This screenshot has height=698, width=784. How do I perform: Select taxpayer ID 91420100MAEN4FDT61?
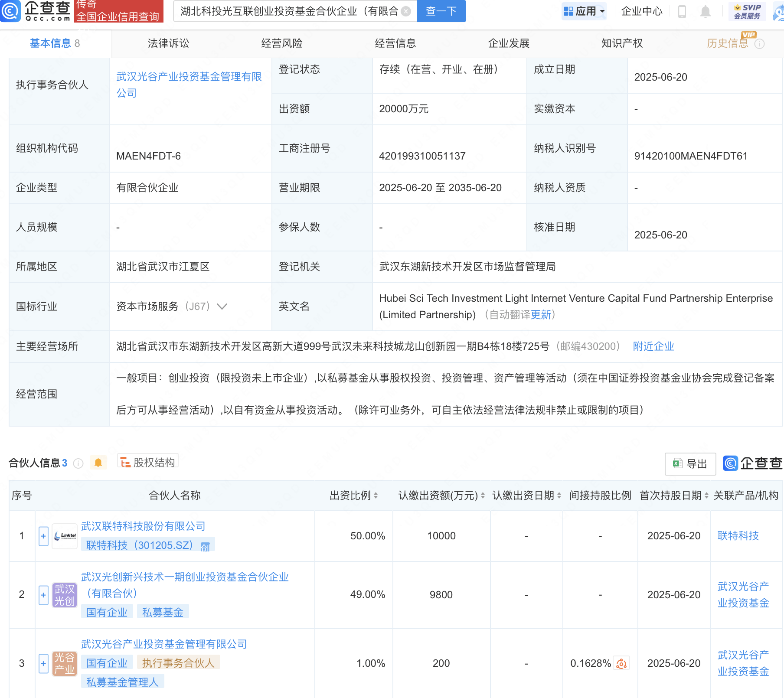(x=691, y=156)
